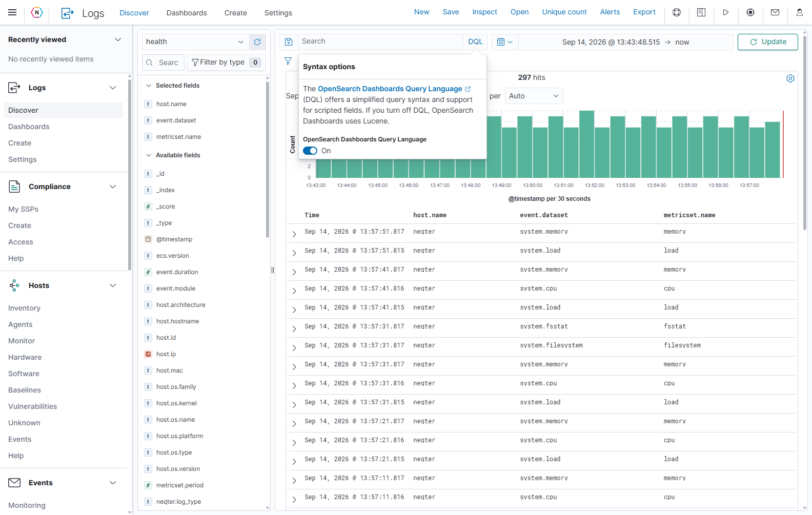This screenshot has width=812, height=515.
Task: Click the chip processor icon in header
Action: (x=750, y=12)
